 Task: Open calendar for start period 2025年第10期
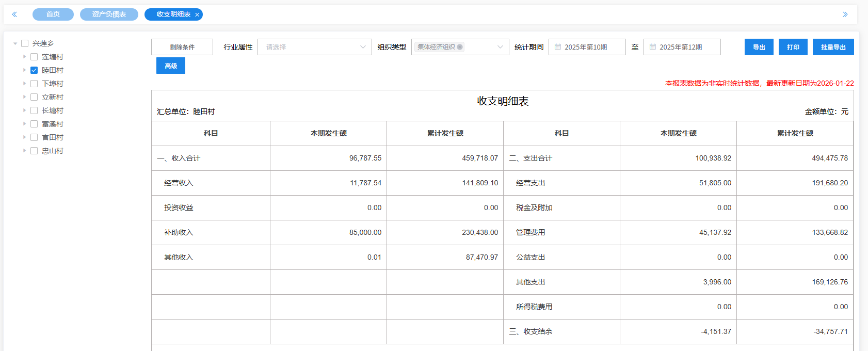[558, 47]
